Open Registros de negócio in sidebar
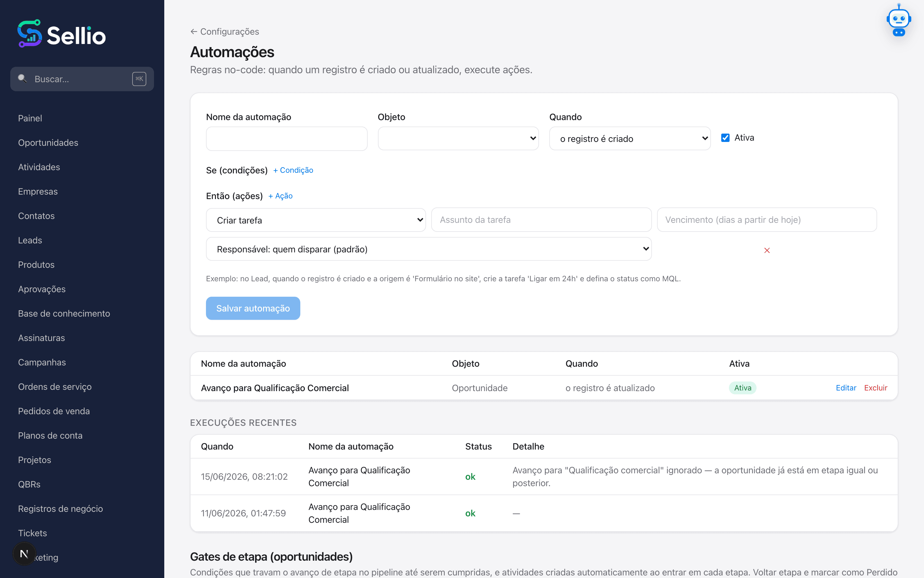Image resolution: width=924 pixels, height=578 pixels. click(x=60, y=509)
